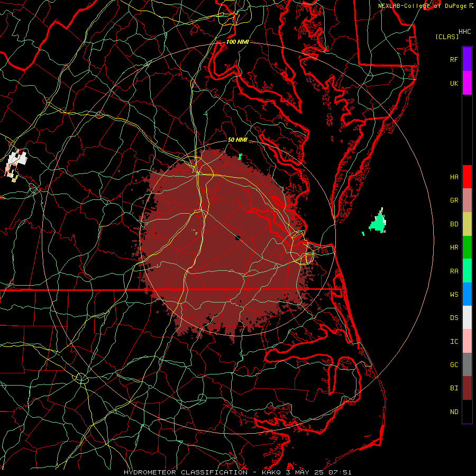The width and height of the screenshot is (476, 476).
Task: Click the 'WS' legend label
Action: (454, 294)
